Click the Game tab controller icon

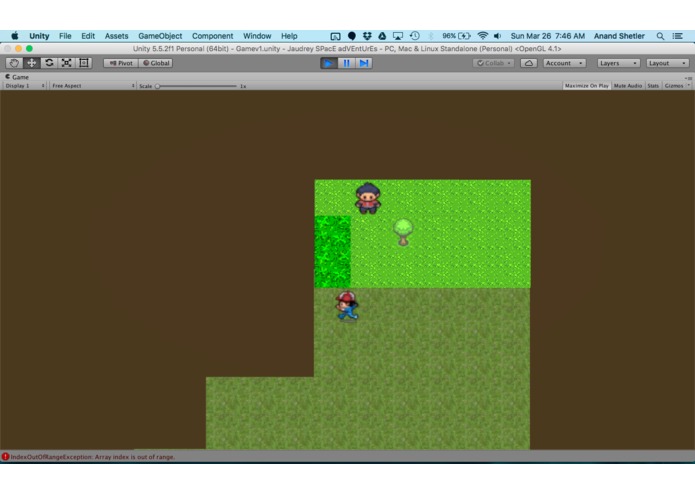8,77
